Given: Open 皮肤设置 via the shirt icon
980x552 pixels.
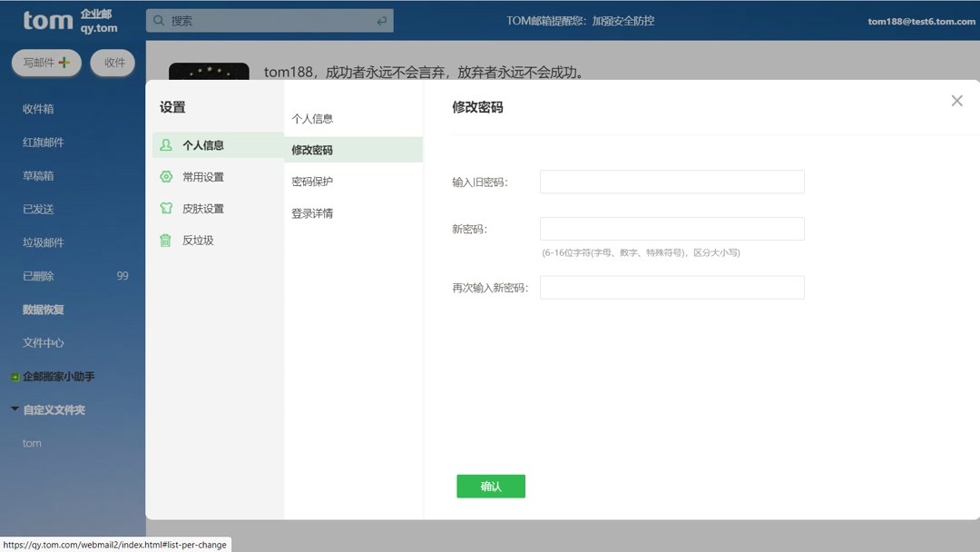Looking at the screenshot, I should click(x=166, y=208).
